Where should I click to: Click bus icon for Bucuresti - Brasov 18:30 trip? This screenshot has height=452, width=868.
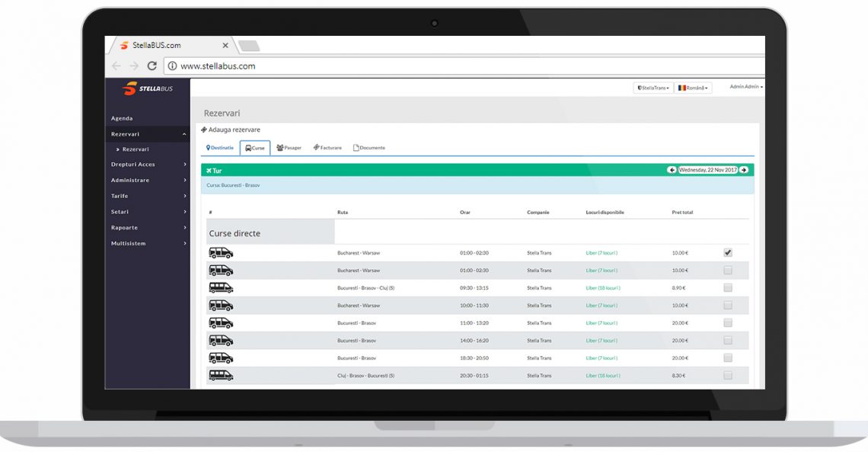pyautogui.click(x=221, y=357)
